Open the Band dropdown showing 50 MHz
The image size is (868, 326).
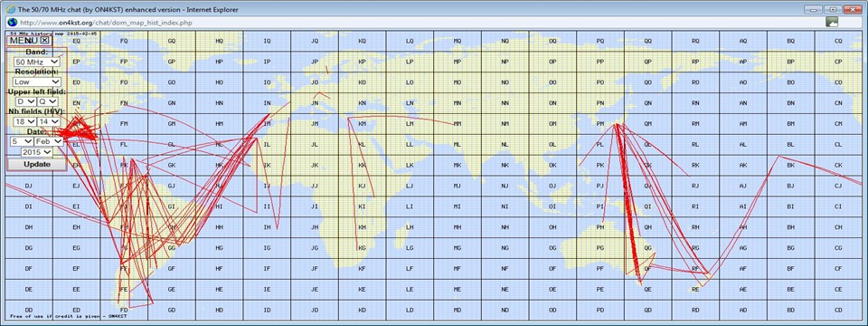tap(37, 62)
